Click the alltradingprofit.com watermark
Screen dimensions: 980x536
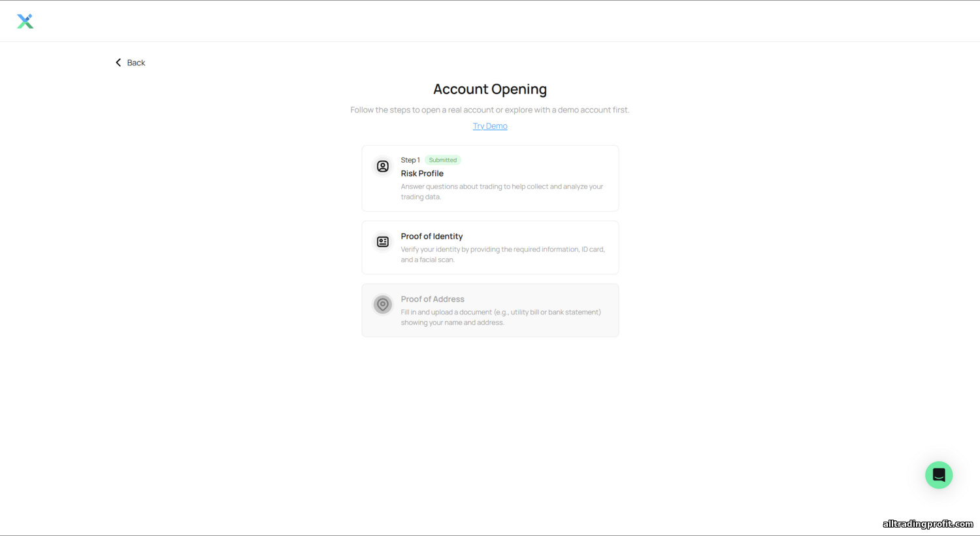pyautogui.click(x=928, y=524)
